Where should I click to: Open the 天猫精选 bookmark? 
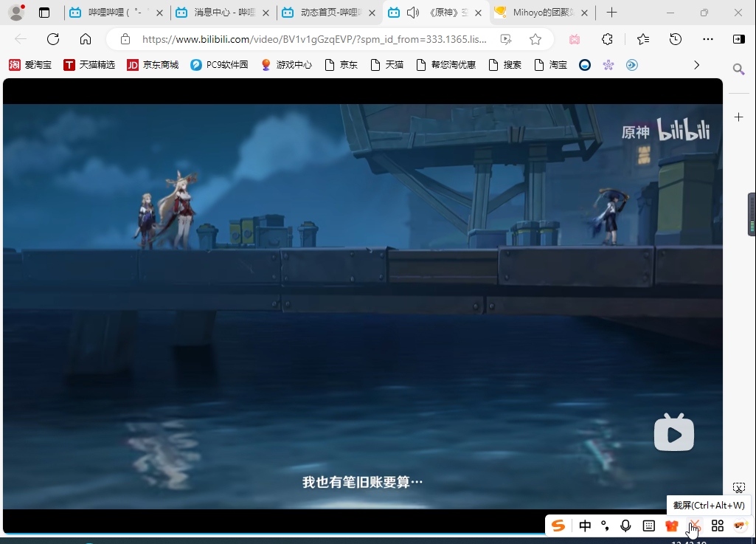coord(89,65)
